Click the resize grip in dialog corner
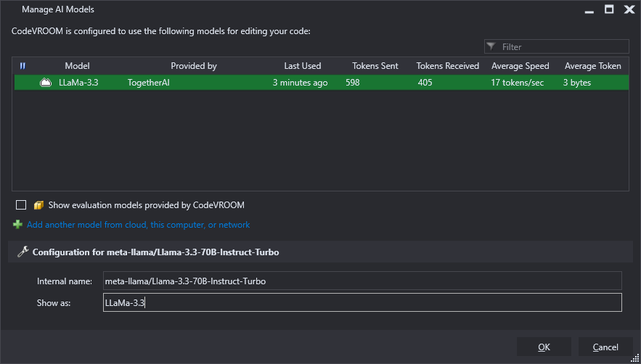 (635, 358)
